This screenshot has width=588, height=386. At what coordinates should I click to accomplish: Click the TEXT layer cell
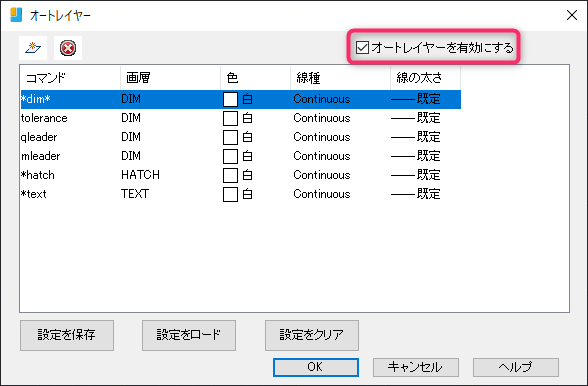coord(135,194)
